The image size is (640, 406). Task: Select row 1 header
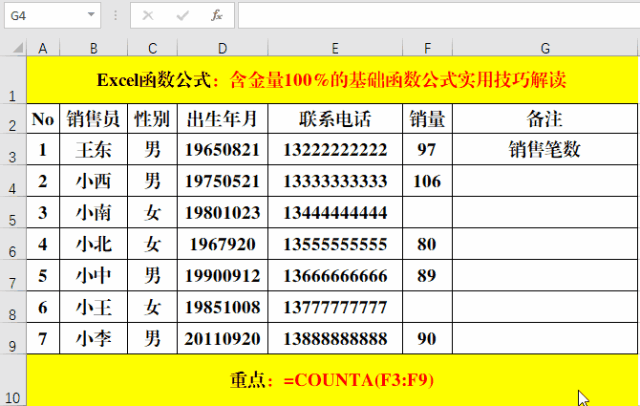pos(13,80)
